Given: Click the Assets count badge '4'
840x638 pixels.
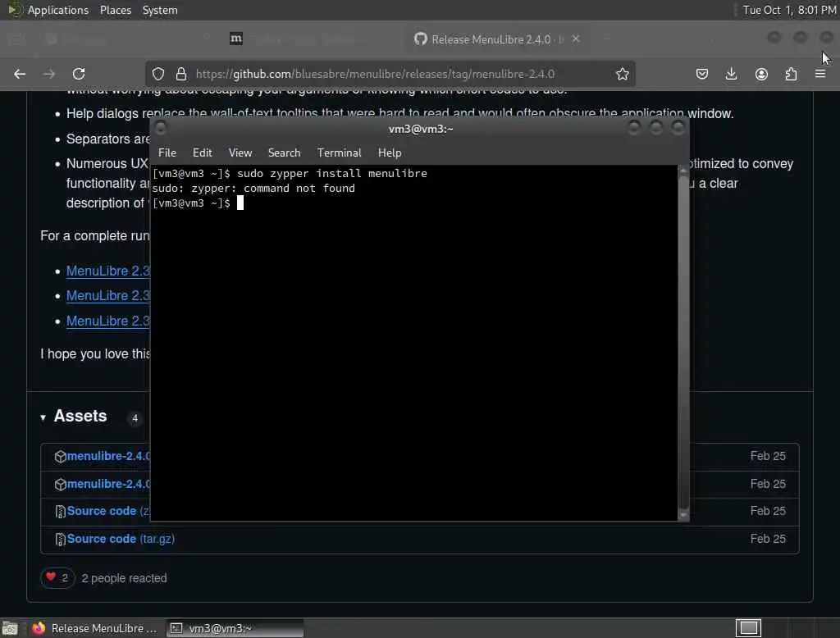Looking at the screenshot, I should point(135,418).
